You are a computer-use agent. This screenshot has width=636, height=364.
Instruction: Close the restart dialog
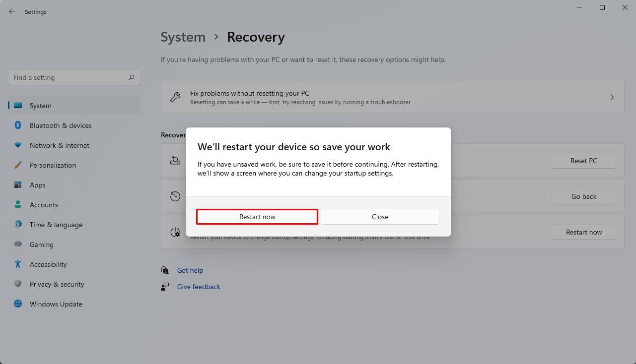[x=380, y=217]
